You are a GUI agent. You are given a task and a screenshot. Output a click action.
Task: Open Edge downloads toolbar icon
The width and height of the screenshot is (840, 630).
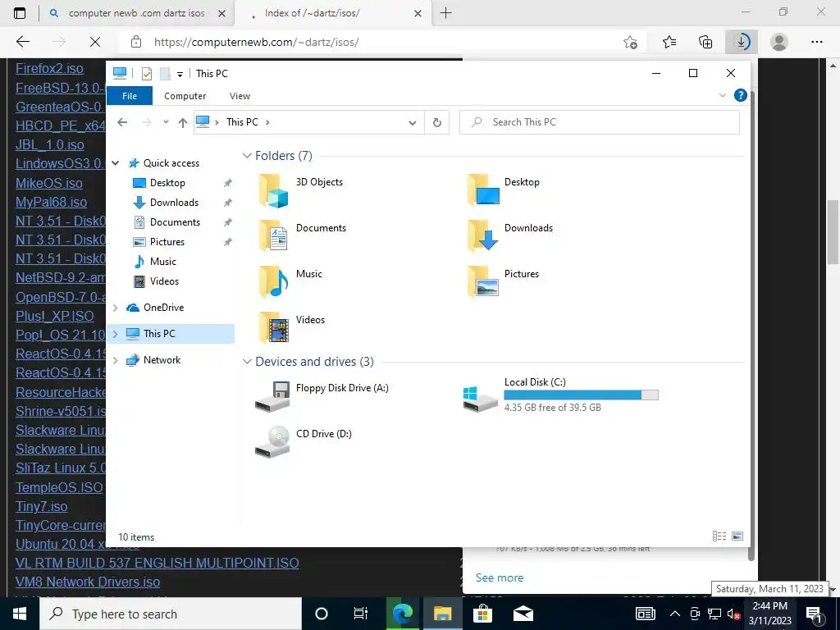point(742,42)
